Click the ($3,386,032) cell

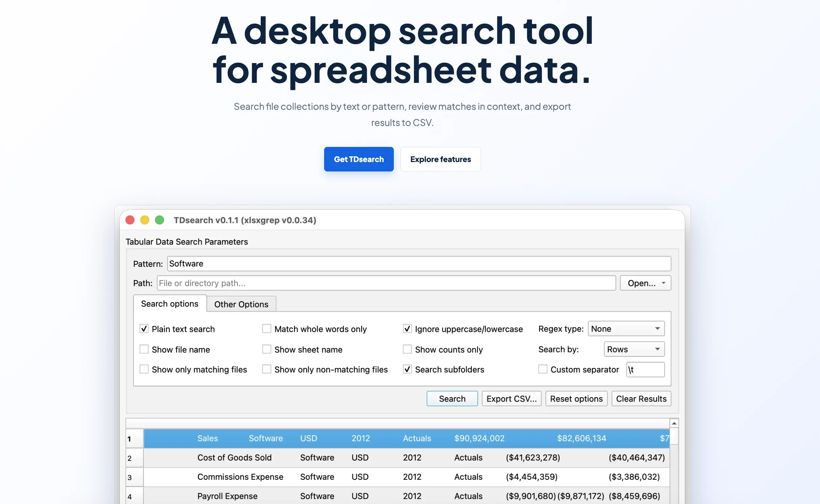pos(634,477)
